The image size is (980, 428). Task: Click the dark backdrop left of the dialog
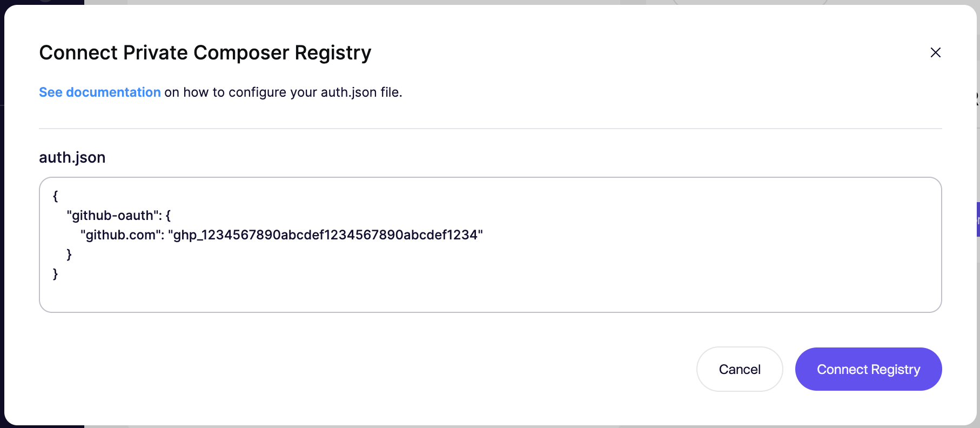pos(2,216)
